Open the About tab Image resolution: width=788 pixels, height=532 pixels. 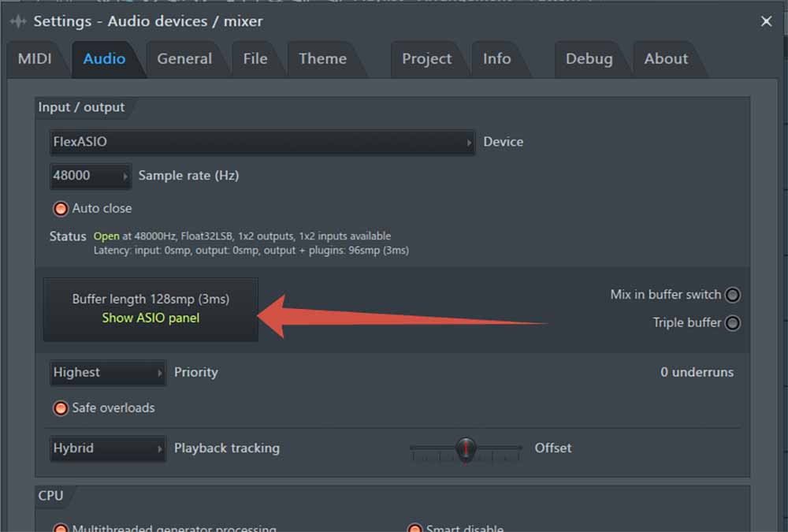[666, 58]
